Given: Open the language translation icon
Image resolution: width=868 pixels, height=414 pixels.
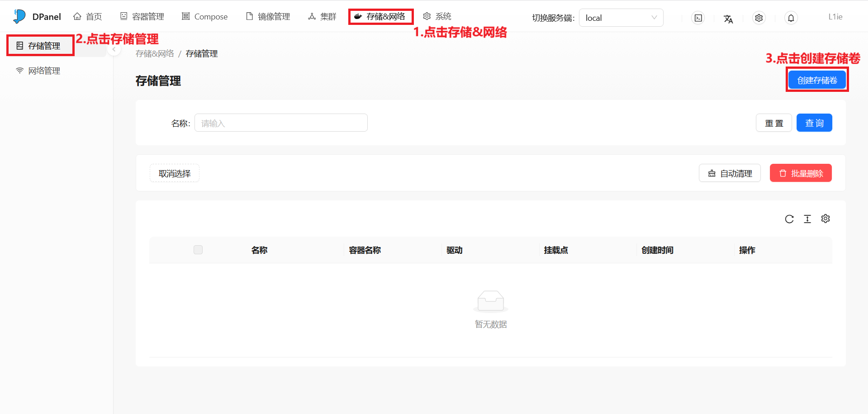Looking at the screenshot, I should point(728,19).
